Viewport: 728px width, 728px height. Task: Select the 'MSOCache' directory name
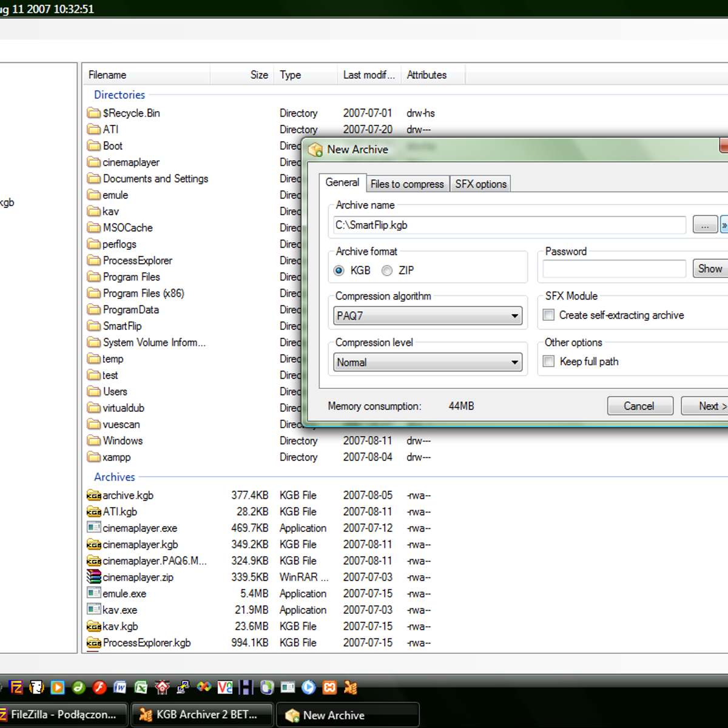pyautogui.click(x=128, y=227)
